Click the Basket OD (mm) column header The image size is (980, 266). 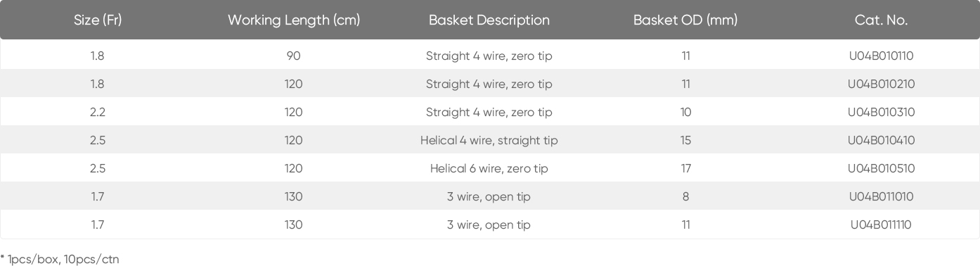point(685,20)
